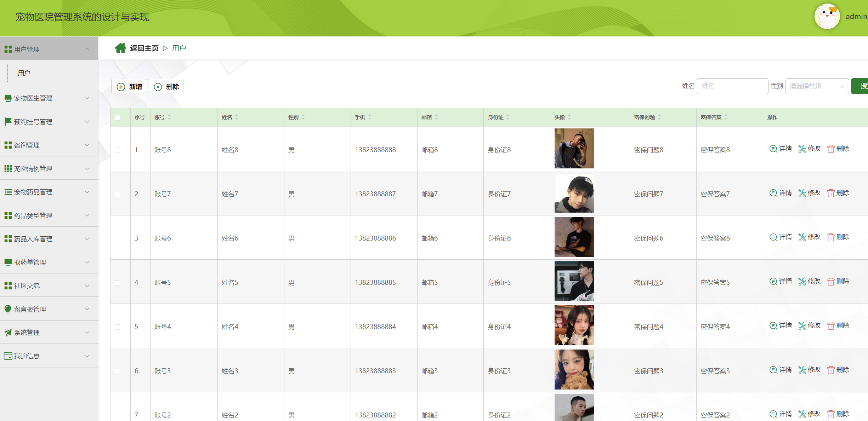Expand the 宠物医生管理 chevron
The image size is (868, 421).
(x=87, y=98)
